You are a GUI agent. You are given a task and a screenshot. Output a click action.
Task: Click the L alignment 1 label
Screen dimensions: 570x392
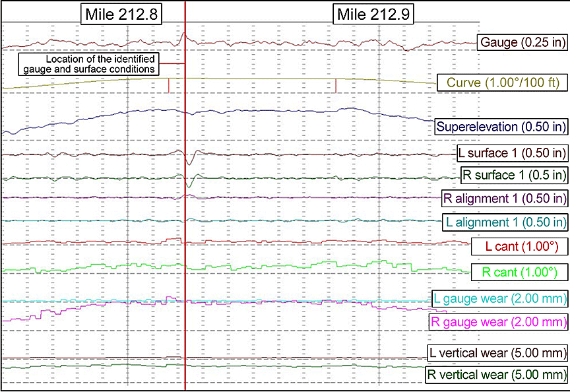tap(506, 221)
